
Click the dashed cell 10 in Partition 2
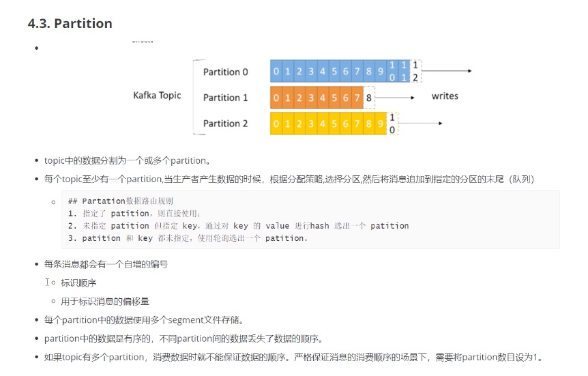[392, 124]
